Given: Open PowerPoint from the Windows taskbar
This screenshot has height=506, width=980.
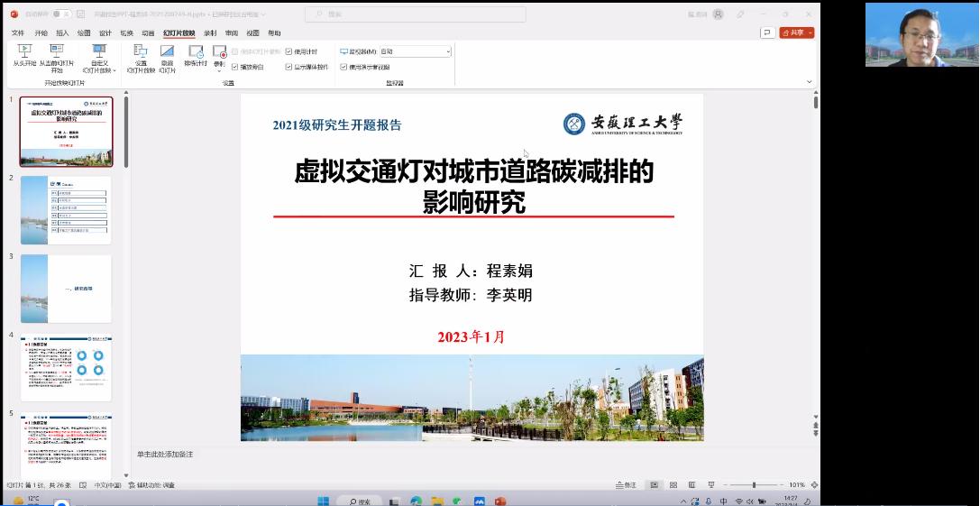Looking at the screenshot, I should click(x=500, y=501).
